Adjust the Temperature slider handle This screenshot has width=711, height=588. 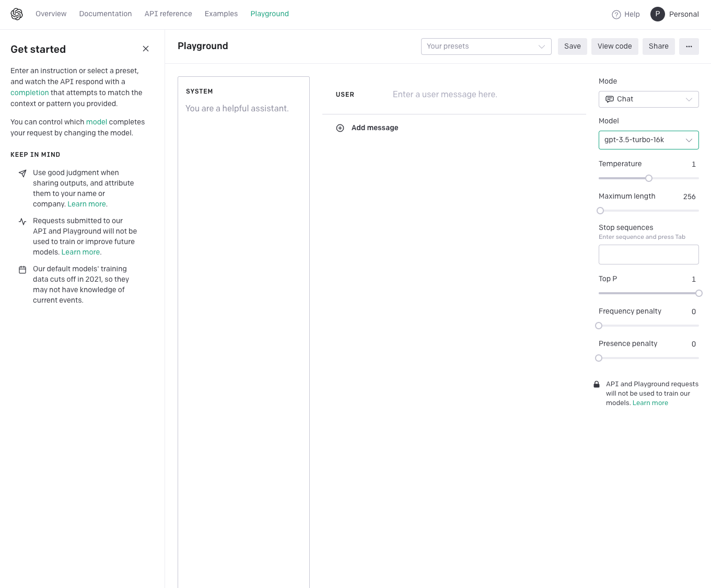[x=649, y=178]
